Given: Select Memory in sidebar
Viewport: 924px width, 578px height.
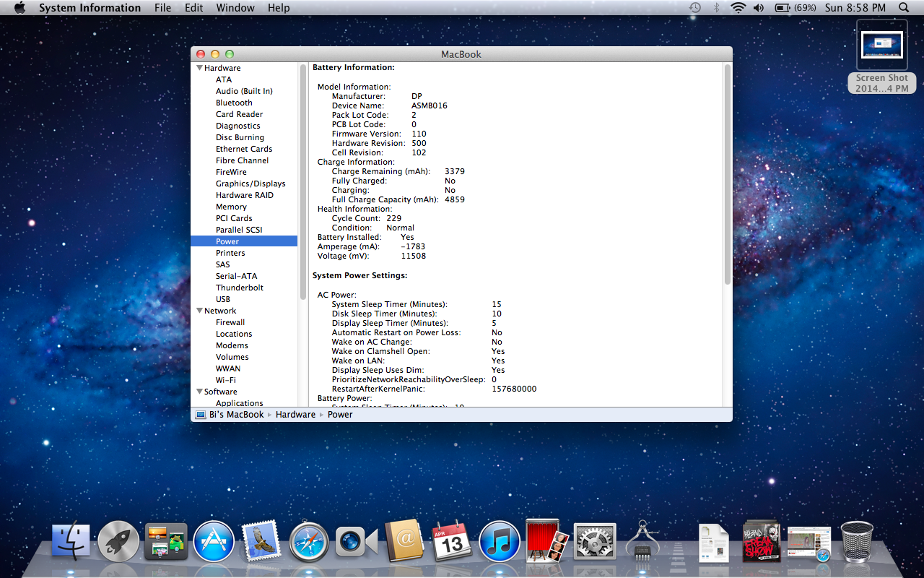Looking at the screenshot, I should pos(231,207).
